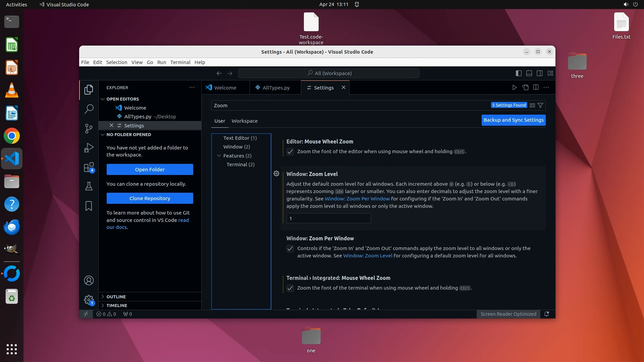Click the Accounts icon in activity bar
644x362 pixels.
[89, 281]
